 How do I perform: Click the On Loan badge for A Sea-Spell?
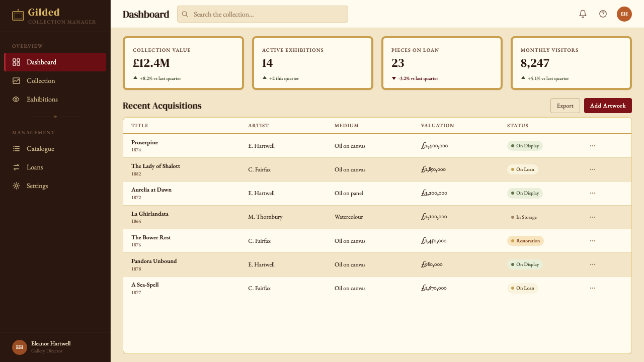click(523, 288)
